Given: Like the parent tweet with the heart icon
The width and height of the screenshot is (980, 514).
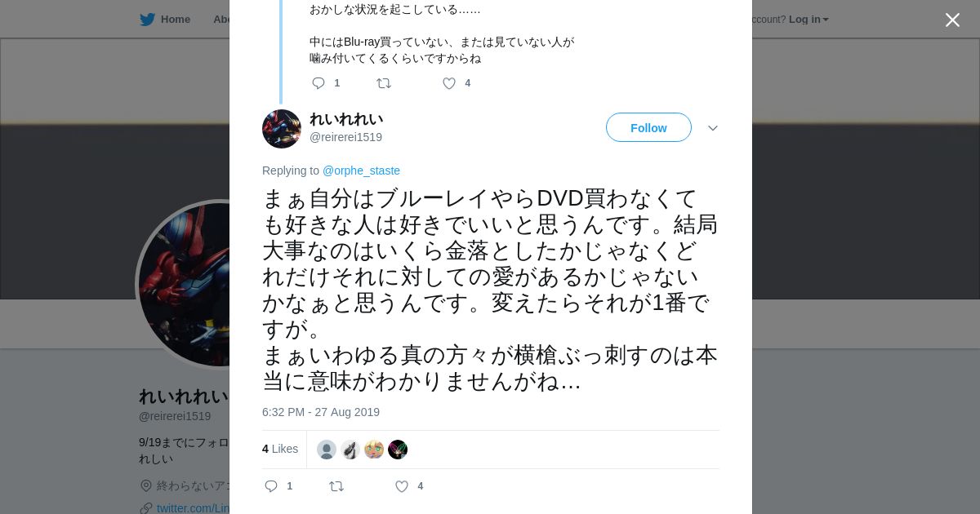Looking at the screenshot, I should [449, 83].
